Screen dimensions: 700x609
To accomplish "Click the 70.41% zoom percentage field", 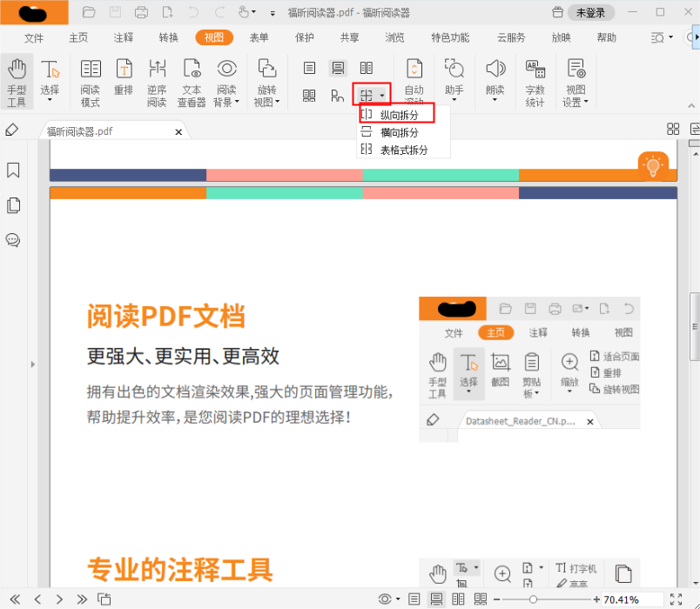I will pyautogui.click(x=621, y=599).
